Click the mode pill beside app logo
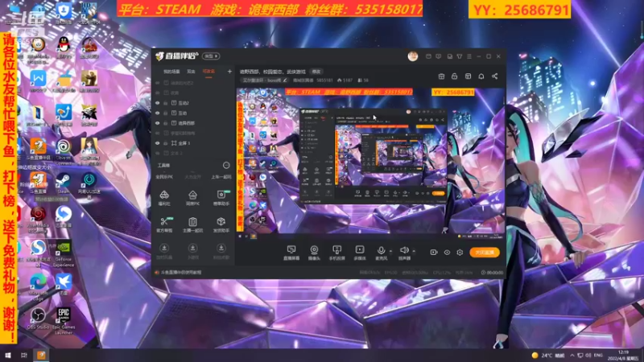Screen dimensions: 644x362 [x=211, y=56]
